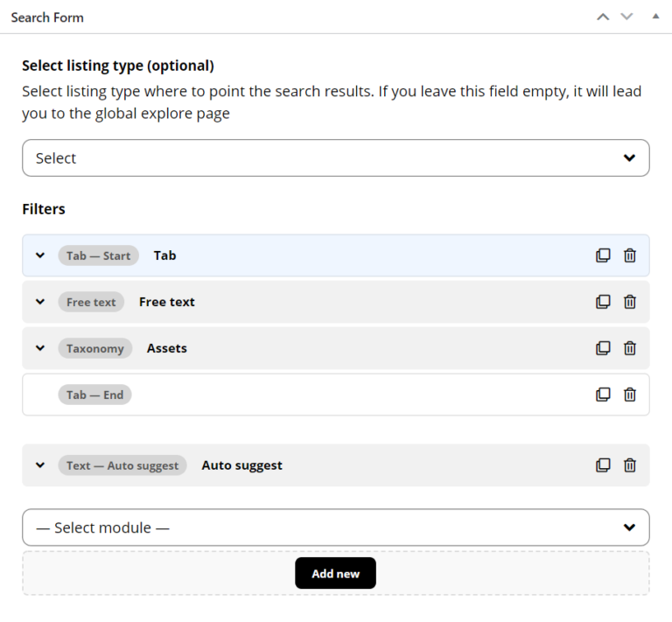Duplicate the Assets taxonomy filter
Screen dimensions: 672x622
[603, 348]
